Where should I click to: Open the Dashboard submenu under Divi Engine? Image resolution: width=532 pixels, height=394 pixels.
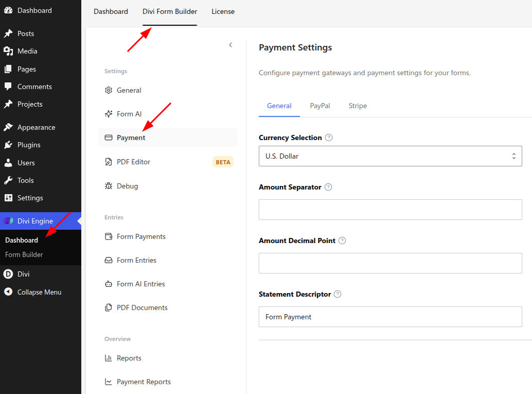22,240
